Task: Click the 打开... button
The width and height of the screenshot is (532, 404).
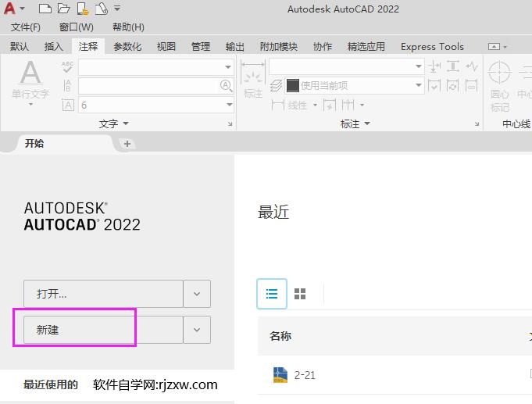Action: click(103, 294)
